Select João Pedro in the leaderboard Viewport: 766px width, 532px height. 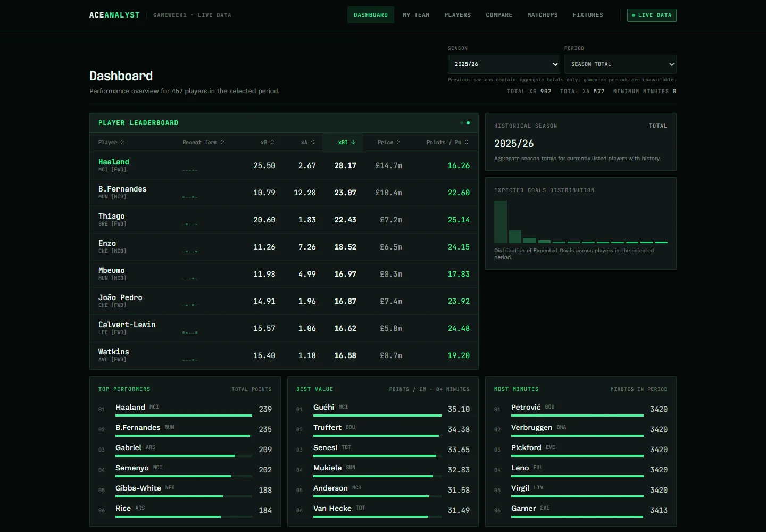coord(284,301)
